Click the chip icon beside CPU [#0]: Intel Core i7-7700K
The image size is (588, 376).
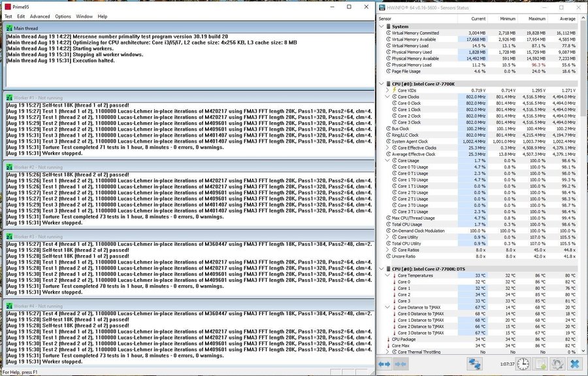click(x=389, y=84)
